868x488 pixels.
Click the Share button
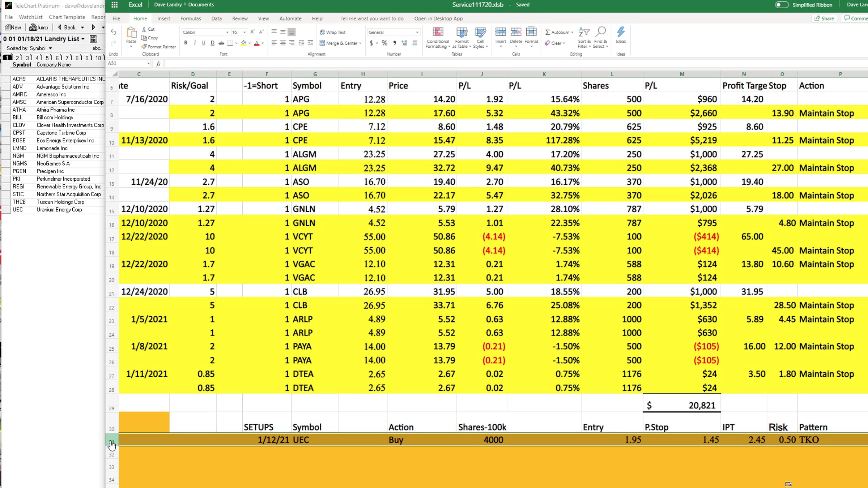[824, 18]
